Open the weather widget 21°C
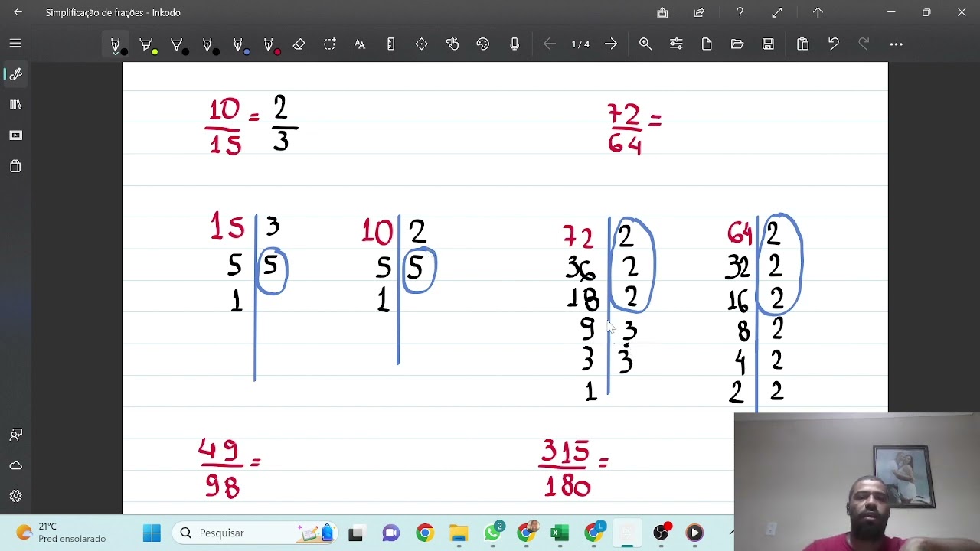This screenshot has width=980, height=551. click(61, 533)
